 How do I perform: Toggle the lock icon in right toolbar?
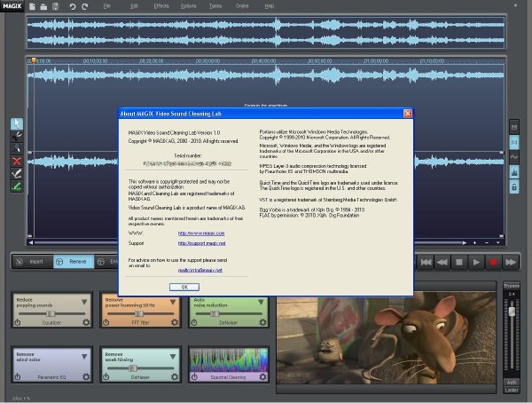514,187
